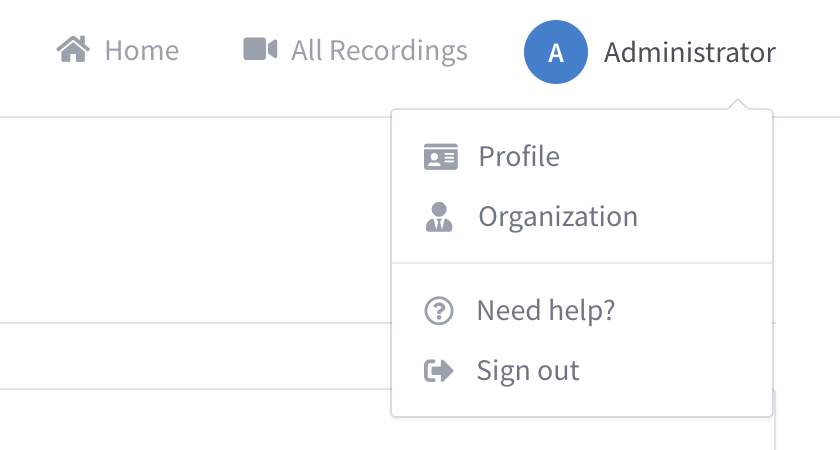The width and height of the screenshot is (840, 450).
Task: Collapse the Administrator user dropdown
Action: coord(649,52)
